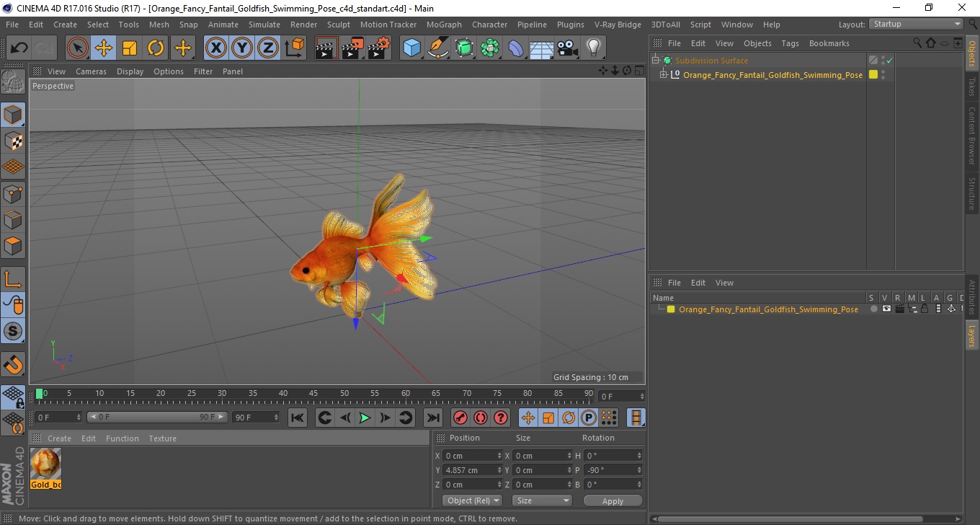
Task: Open the spline pen tool
Action: (x=437, y=48)
